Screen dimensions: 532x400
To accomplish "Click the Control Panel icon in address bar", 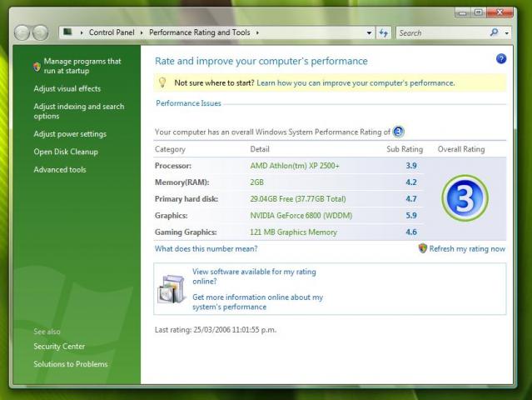I will click(x=68, y=32).
